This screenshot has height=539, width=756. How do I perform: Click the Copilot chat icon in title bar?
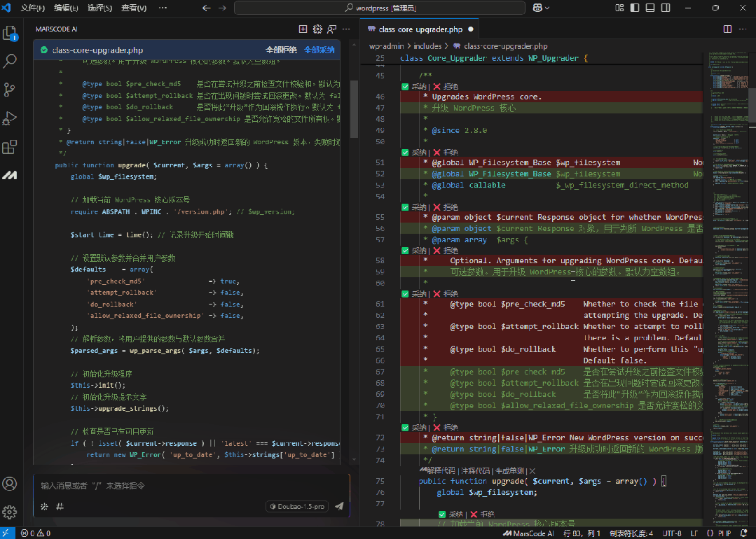pos(537,8)
